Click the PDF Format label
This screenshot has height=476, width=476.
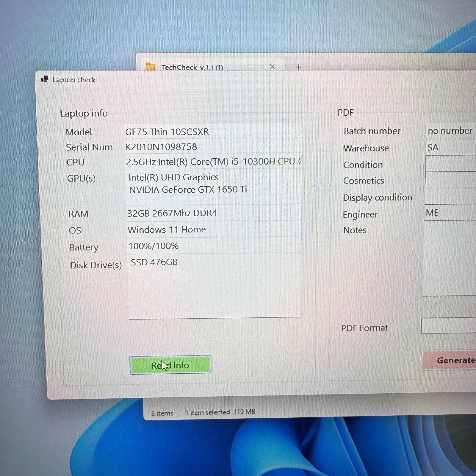tap(364, 328)
